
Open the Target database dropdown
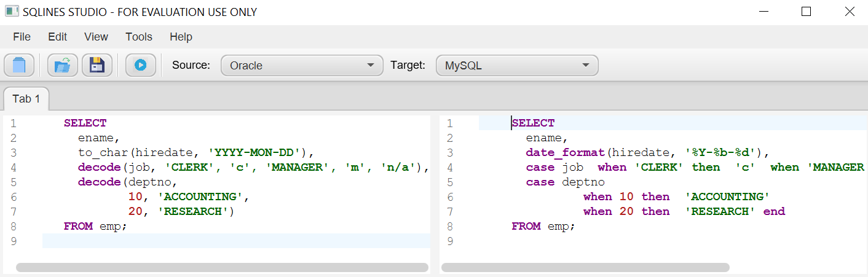pyautogui.click(x=517, y=65)
